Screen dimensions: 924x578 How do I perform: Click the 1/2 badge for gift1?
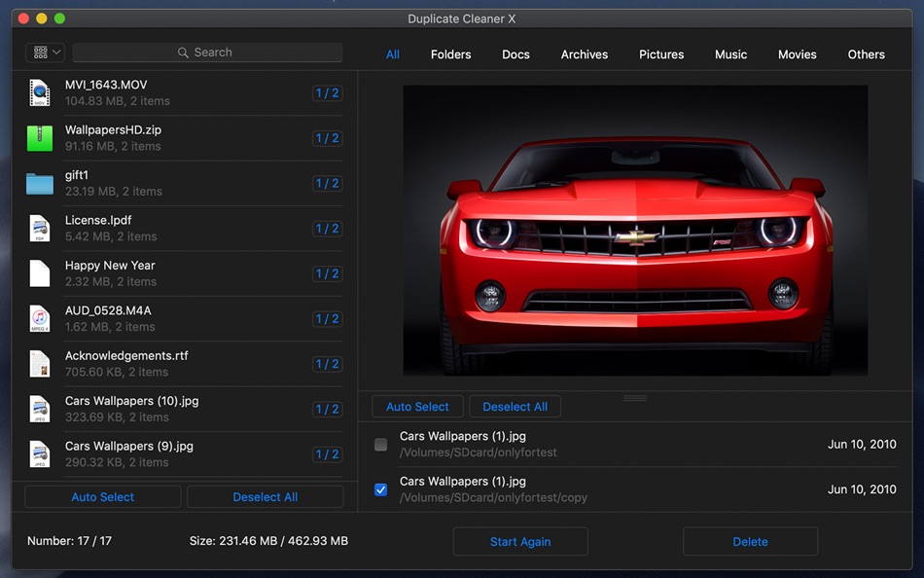pyautogui.click(x=327, y=184)
